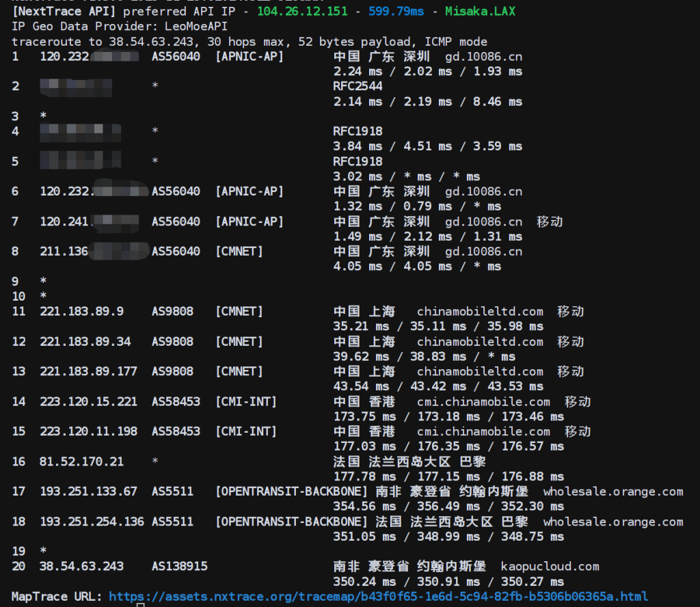Click hop 17 IP address 193.251.133.67
Screen dimensions: 700x607
pos(88,491)
